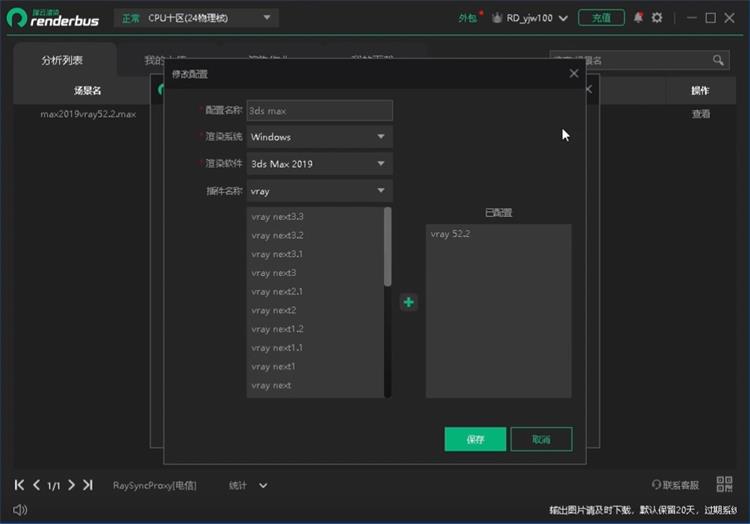Click the 取消 cancel button

pos(541,439)
